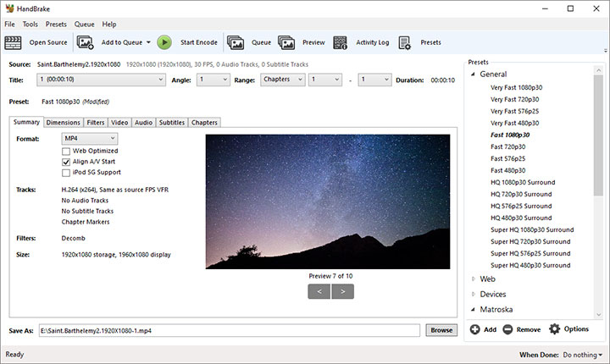Screen dimensions: 610x364
Task: Enable iPod 5G Support checkbox
Action: [x=66, y=173]
